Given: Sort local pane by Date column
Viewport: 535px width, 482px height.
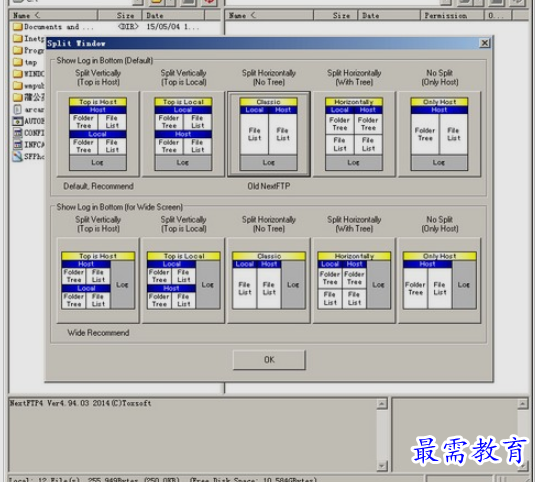Looking at the screenshot, I should (173, 15).
